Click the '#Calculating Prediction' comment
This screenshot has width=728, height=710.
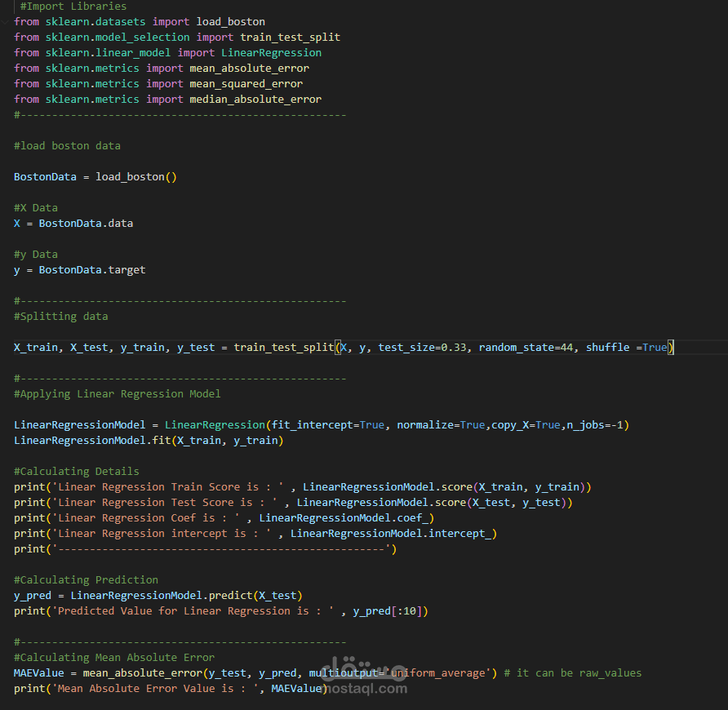[x=86, y=580]
